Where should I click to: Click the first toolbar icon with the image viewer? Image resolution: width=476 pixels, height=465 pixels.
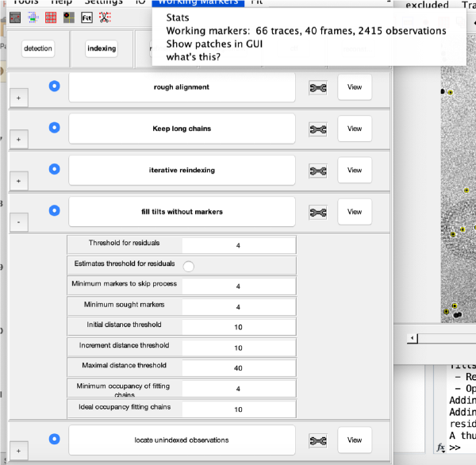coord(15,17)
